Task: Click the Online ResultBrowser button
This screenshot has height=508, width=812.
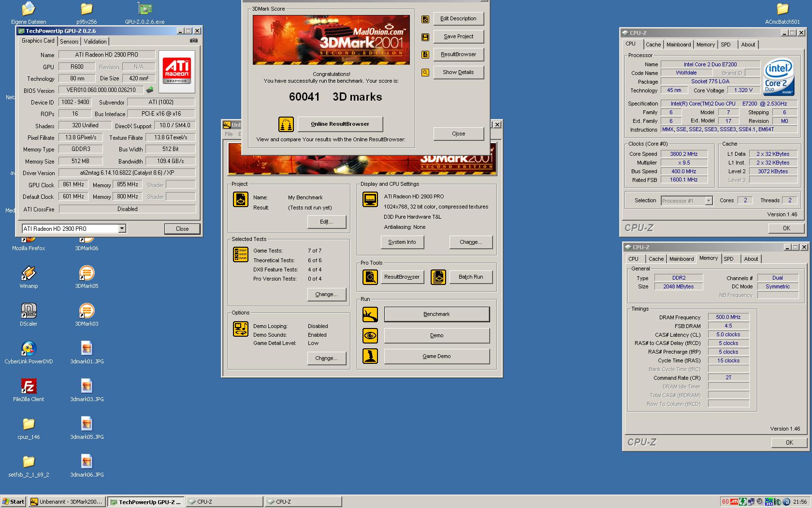Action: [x=340, y=124]
